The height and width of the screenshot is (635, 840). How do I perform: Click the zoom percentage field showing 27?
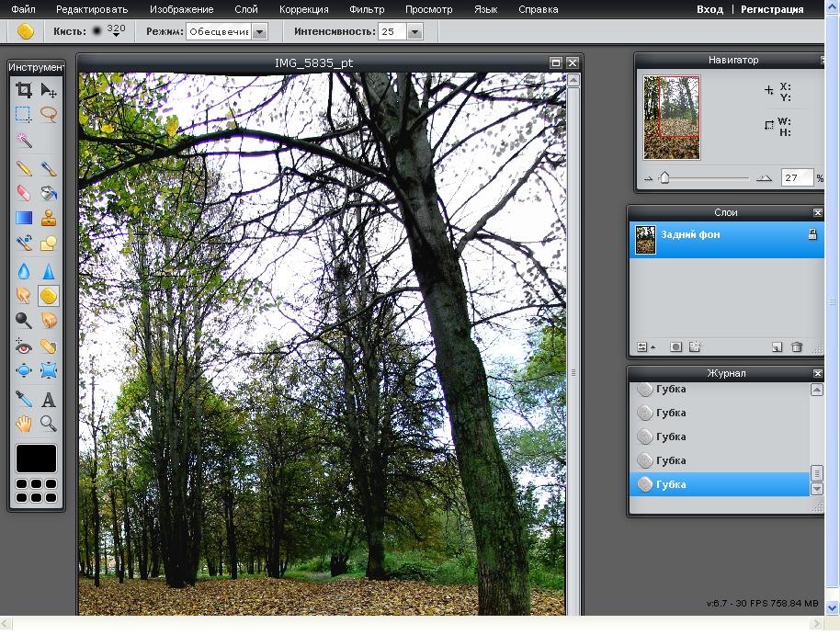(797, 178)
